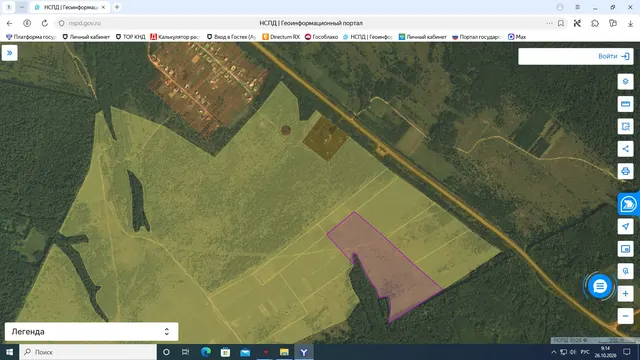Click the Yandex account icon near back arrow
This screenshot has height=360, width=640.
click(27, 23)
